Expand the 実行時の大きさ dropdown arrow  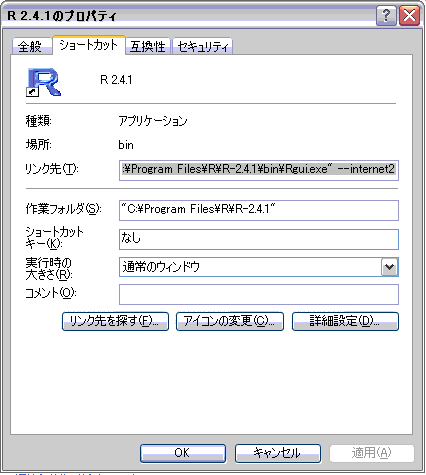389,267
